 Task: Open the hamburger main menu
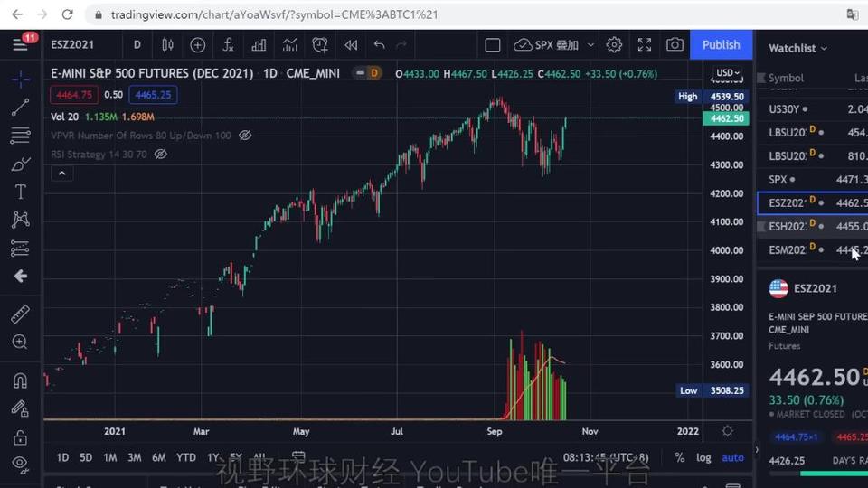20,45
